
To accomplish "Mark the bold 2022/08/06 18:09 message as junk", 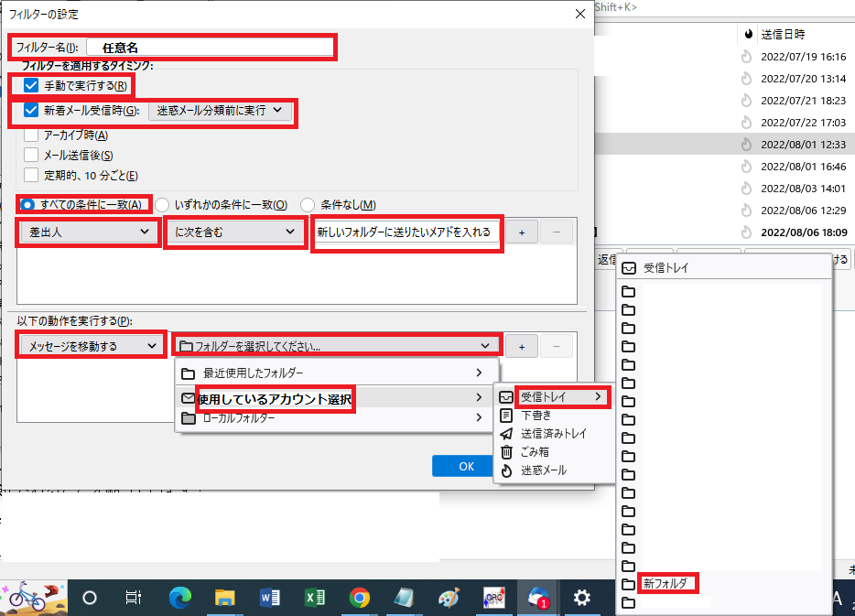I will point(746,232).
